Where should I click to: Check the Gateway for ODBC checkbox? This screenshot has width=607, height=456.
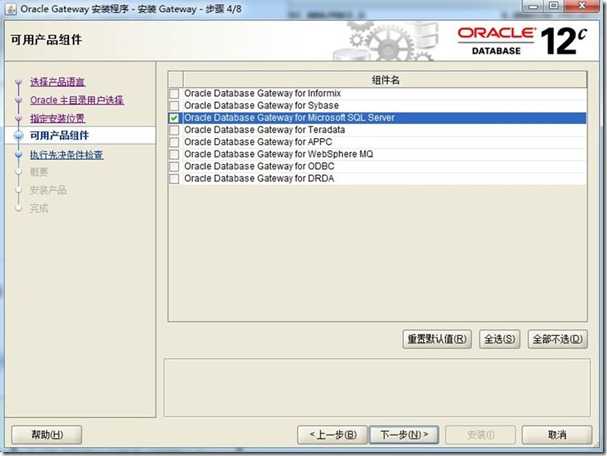coord(174,166)
